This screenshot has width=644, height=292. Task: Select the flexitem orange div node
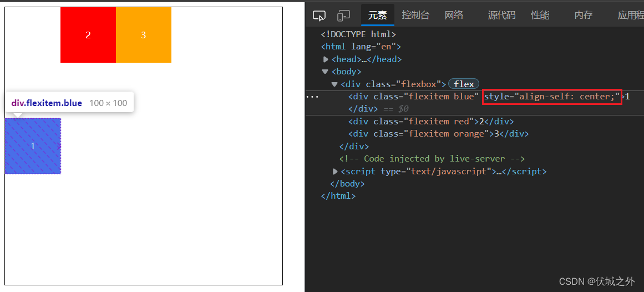[x=439, y=134]
